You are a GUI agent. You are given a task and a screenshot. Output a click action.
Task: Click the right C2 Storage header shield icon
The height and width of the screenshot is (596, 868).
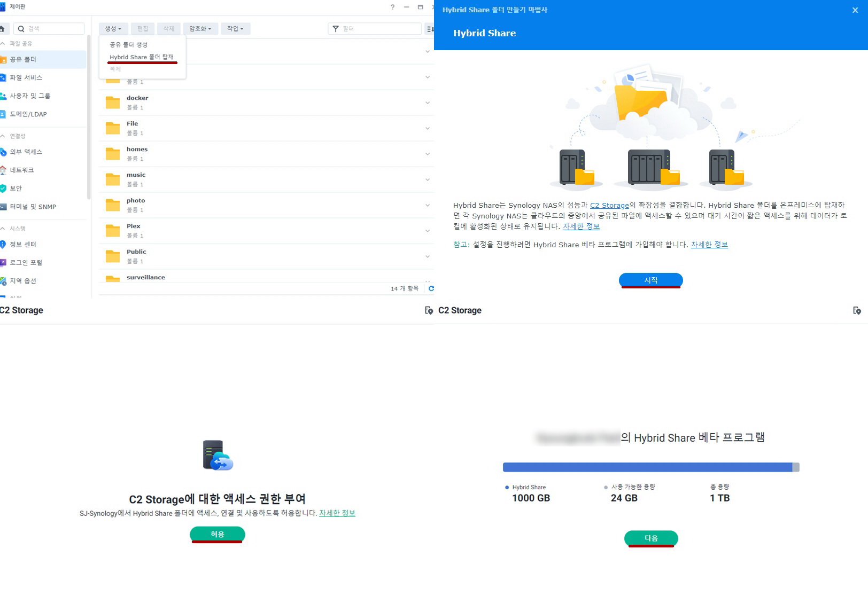857,310
